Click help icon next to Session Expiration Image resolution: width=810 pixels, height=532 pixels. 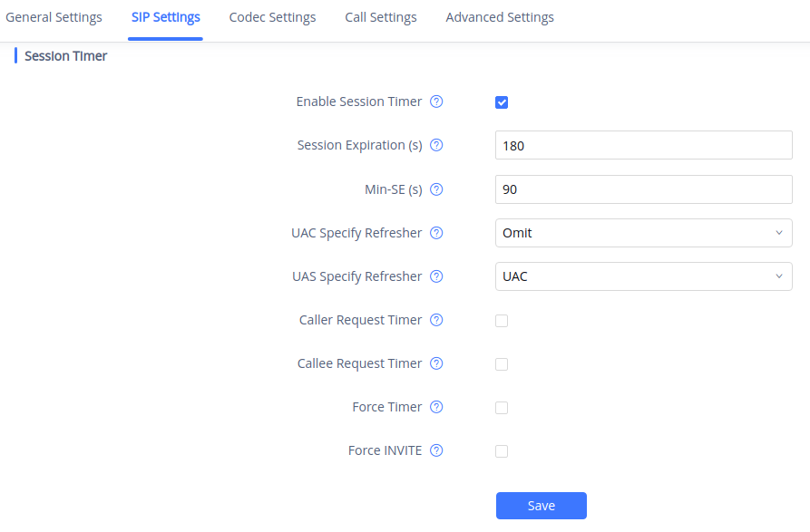436,145
